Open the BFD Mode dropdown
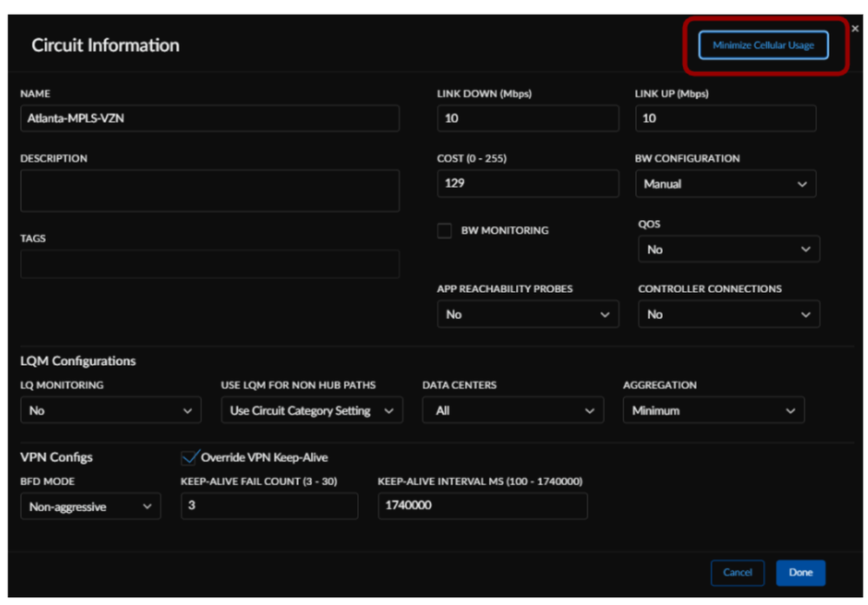Screen dimensions: 868x605 [x=90, y=507]
